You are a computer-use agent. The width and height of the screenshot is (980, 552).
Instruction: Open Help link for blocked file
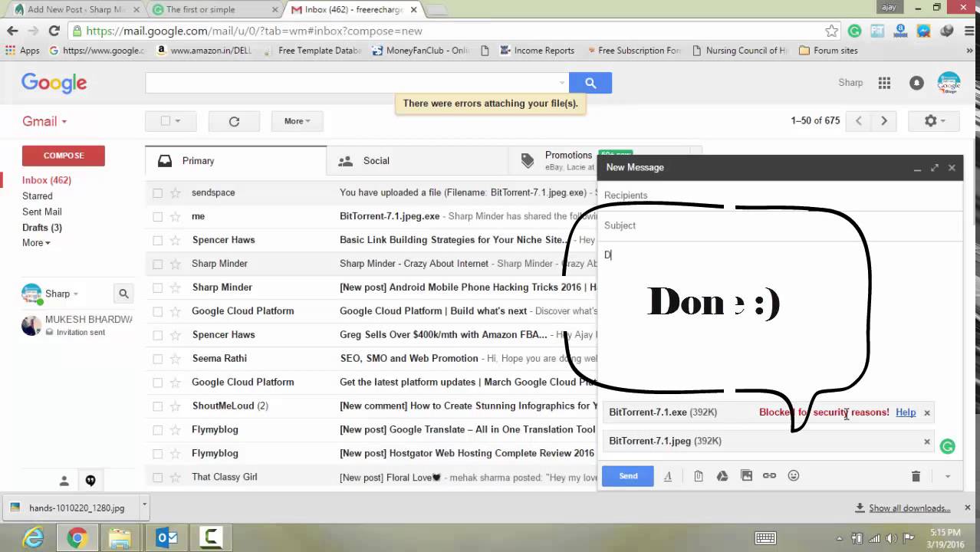(x=906, y=412)
